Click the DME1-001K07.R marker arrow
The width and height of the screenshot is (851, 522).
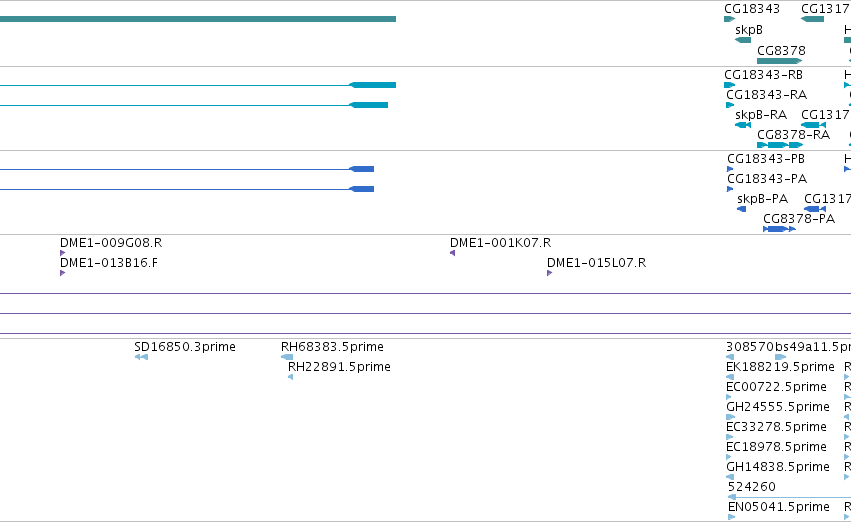[x=452, y=253]
